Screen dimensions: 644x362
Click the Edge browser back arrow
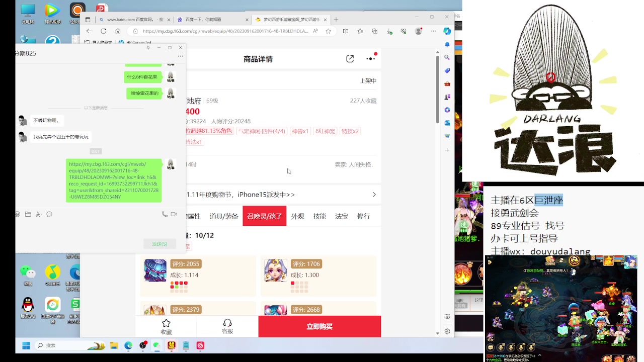click(x=89, y=31)
